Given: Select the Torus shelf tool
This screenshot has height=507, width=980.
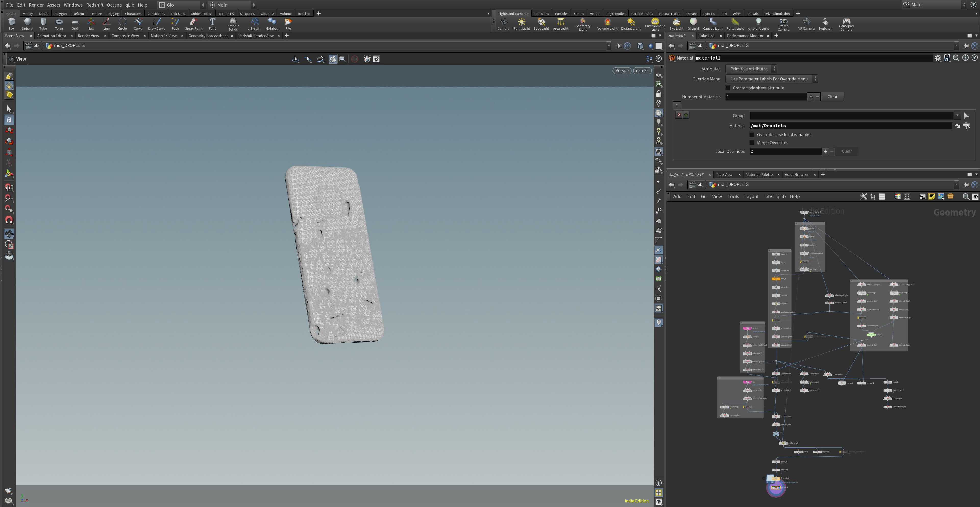Looking at the screenshot, I should pyautogui.click(x=59, y=23).
